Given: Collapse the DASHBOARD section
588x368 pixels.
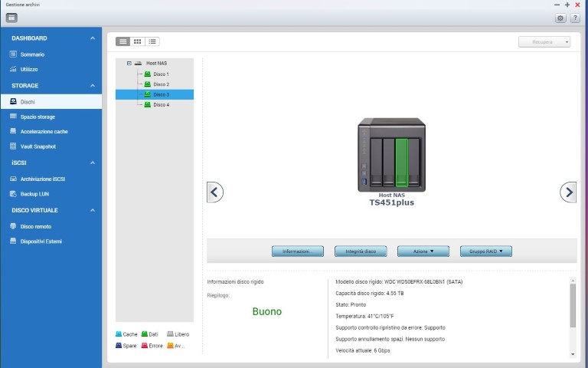Looking at the screenshot, I should [93, 38].
